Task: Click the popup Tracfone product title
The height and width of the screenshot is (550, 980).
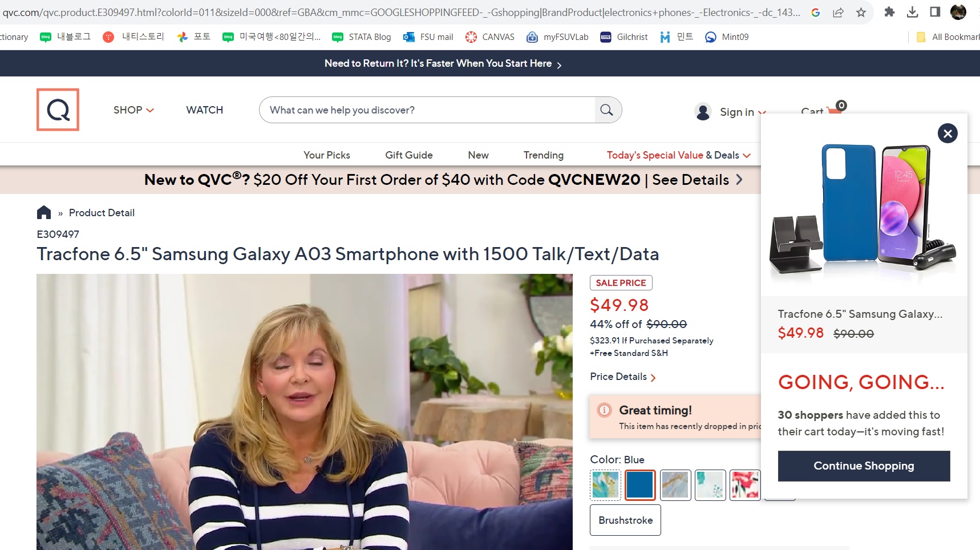Action: click(x=860, y=314)
